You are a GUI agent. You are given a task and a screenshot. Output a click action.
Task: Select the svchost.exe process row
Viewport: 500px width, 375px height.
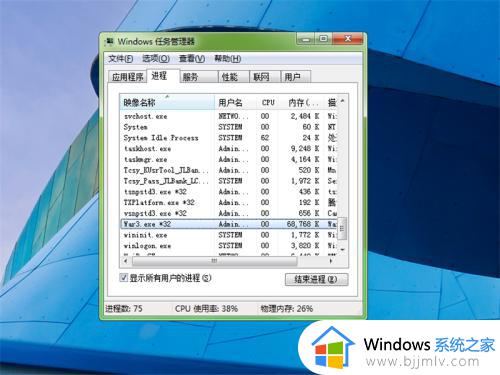[x=229, y=116]
